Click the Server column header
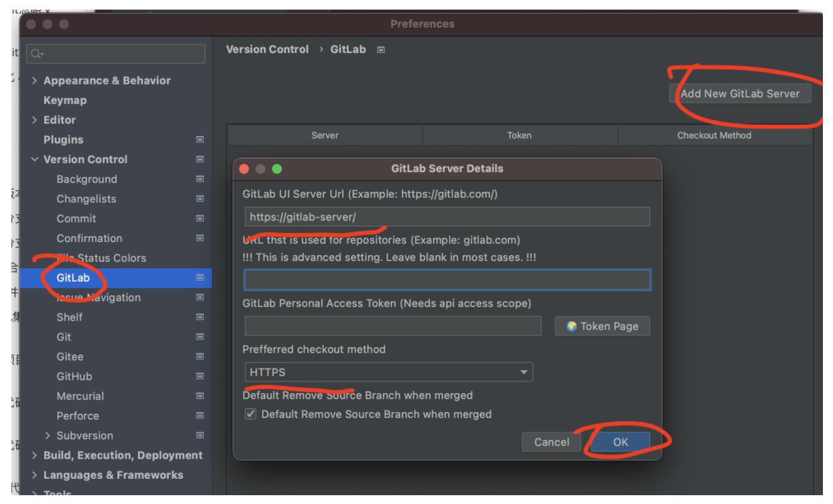833x504 pixels. (325, 135)
